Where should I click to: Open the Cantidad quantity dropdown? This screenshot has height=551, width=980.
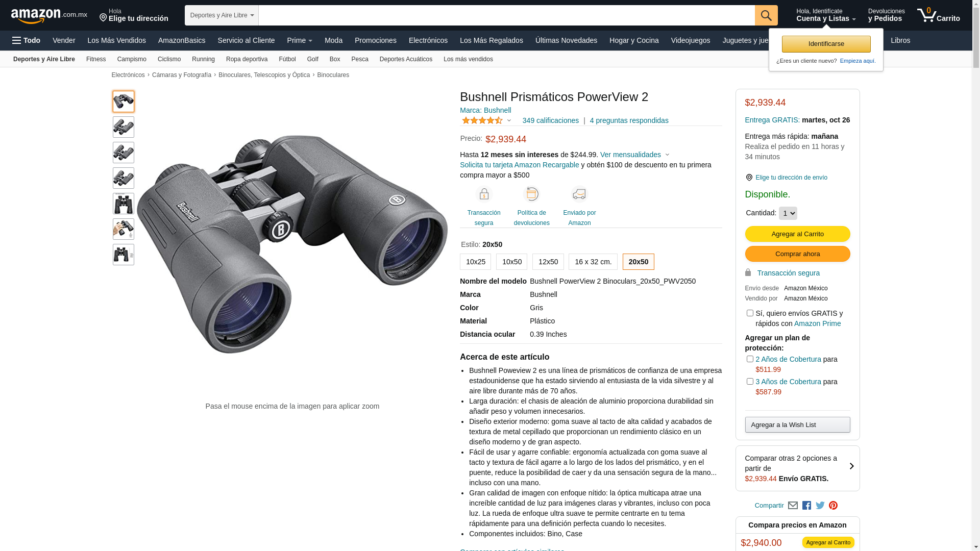(x=788, y=213)
